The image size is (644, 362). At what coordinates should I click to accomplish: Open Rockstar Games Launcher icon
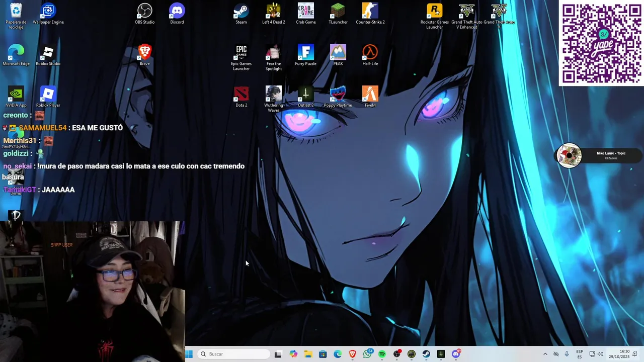click(x=435, y=16)
